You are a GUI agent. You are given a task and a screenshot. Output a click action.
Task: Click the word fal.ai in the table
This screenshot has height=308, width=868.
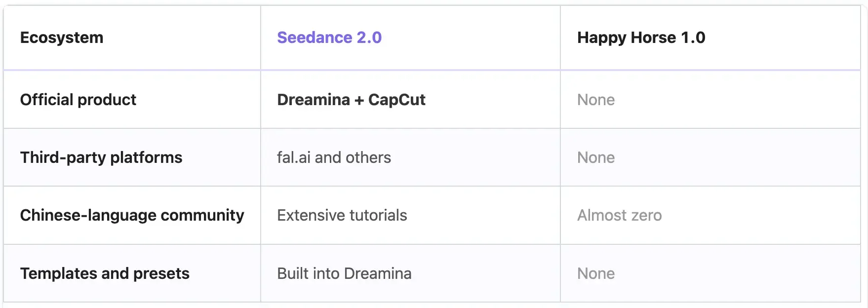point(294,157)
